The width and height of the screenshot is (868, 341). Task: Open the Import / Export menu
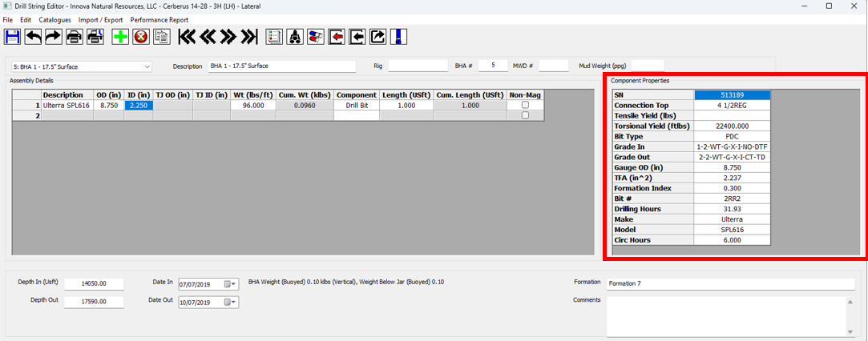pos(100,19)
